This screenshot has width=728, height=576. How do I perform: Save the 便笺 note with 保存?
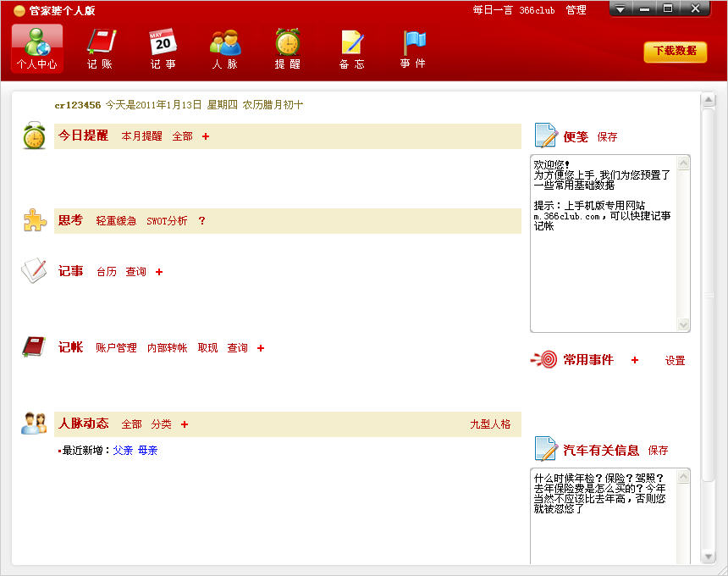[x=607, y=137]
